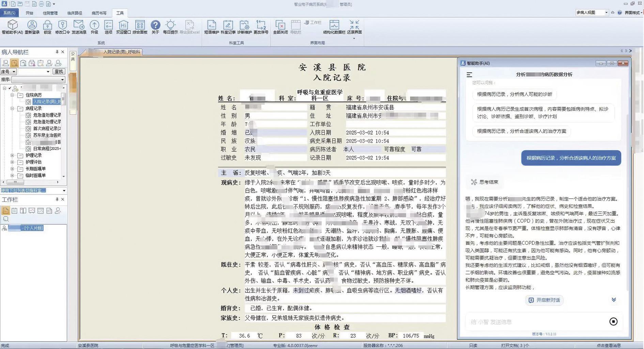Screen dimensions: 644x349
Task: Show the 欢迎窗口 welcome window
Action: click(123, 27)
